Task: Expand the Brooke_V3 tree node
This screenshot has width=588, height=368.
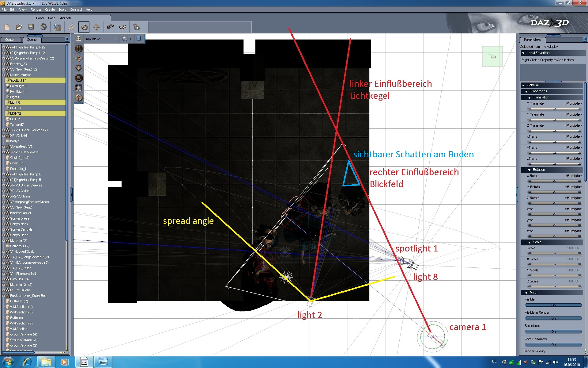Action: pos(3,64)
